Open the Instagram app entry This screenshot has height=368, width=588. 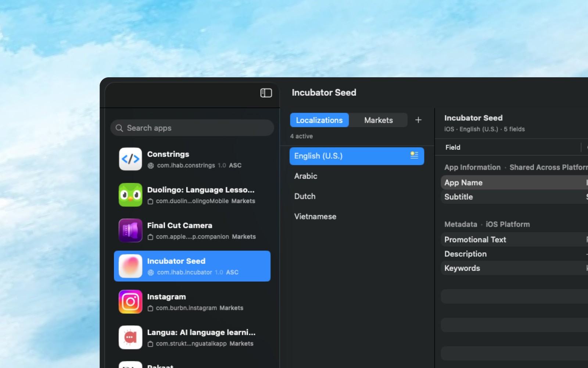[192, 302]
